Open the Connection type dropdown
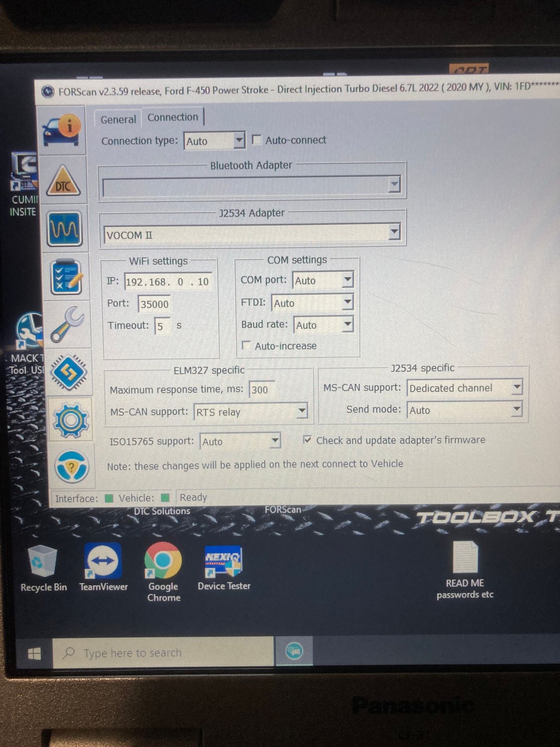 tap(240, 141)
